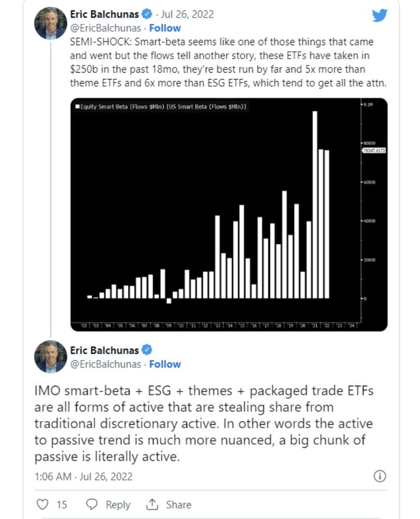Click Eric Balchunas name in second tweet
This screenshot has height=519, width=420.
pyautogui.click(x=105, y=350)
